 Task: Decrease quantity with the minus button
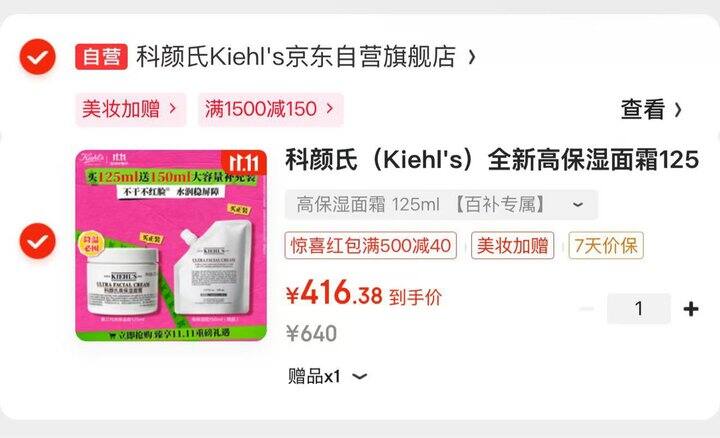587,309
